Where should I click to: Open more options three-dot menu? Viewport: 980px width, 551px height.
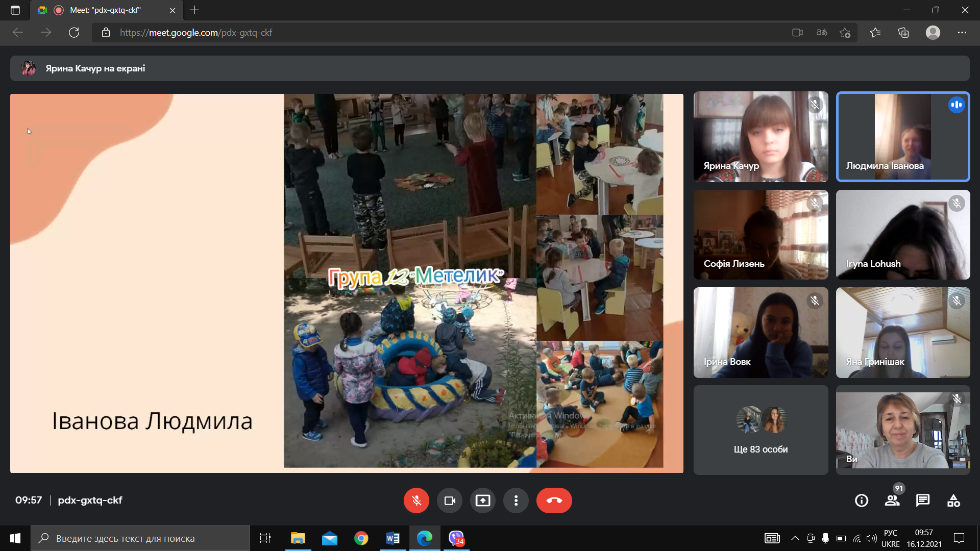coord(516,500)
